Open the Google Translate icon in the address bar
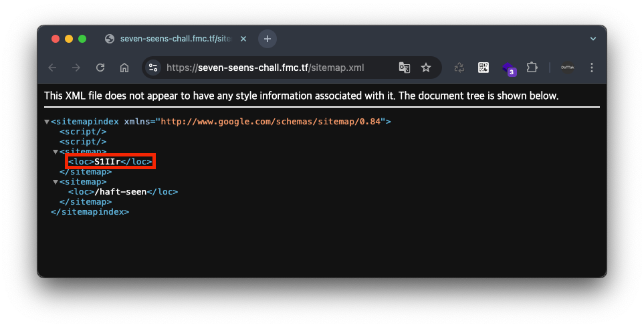644x327 pixels. coord(405,68)
